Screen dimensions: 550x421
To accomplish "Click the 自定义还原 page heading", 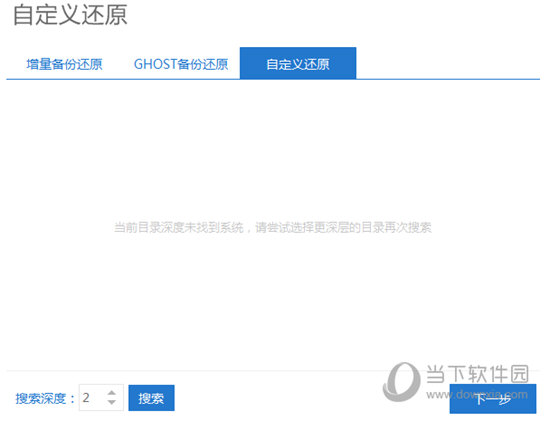I will 70,15.
